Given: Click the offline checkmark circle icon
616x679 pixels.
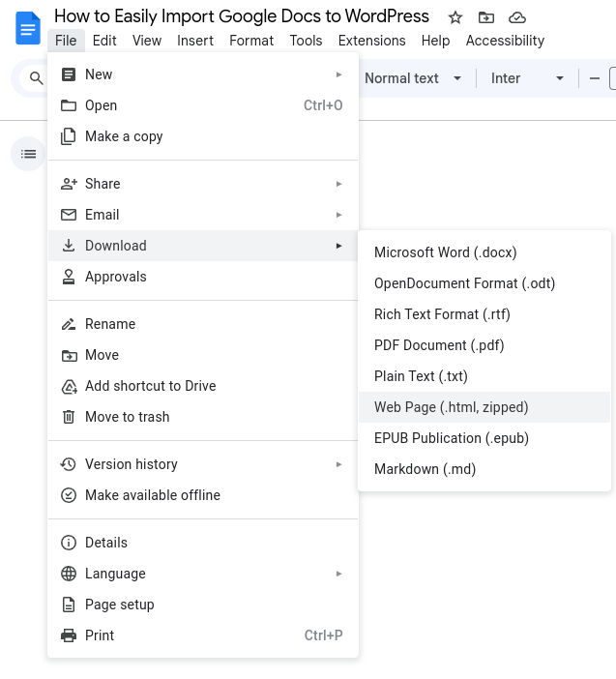Looking at the screenshot, I should point(69,495).
